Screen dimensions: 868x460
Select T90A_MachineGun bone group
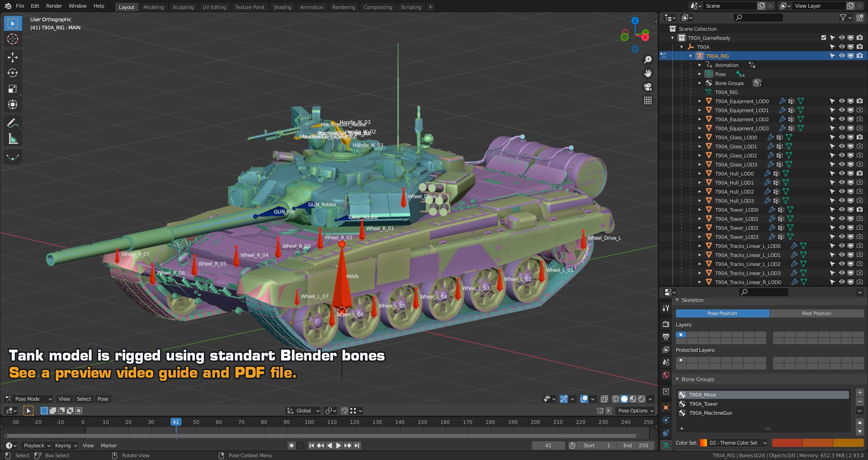click(763, 413)
